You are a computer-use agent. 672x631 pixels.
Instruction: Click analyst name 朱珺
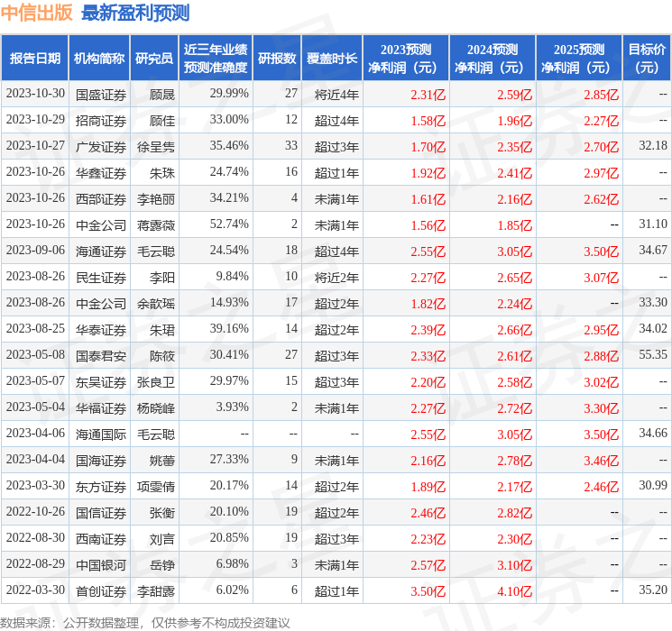tap(162, 329)
